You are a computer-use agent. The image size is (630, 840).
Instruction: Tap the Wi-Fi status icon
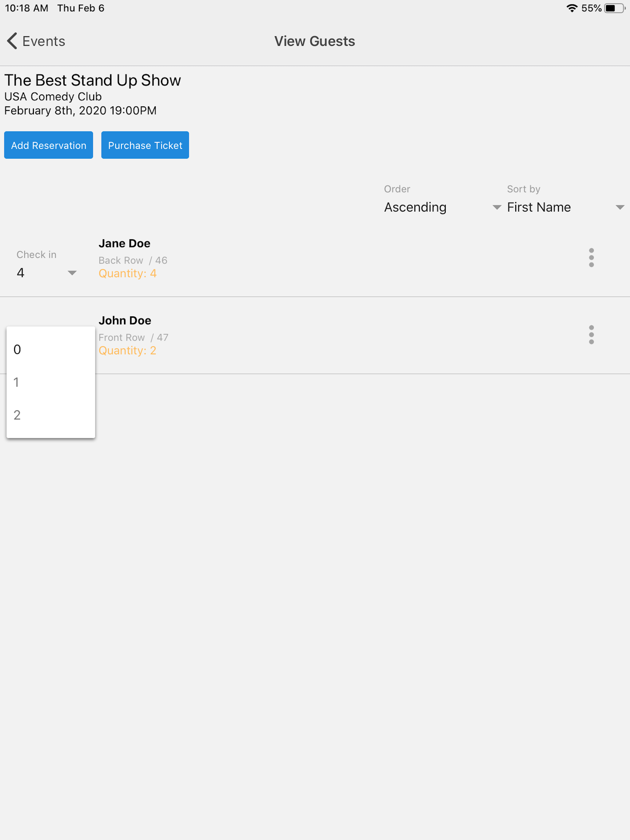coord(572,8)
